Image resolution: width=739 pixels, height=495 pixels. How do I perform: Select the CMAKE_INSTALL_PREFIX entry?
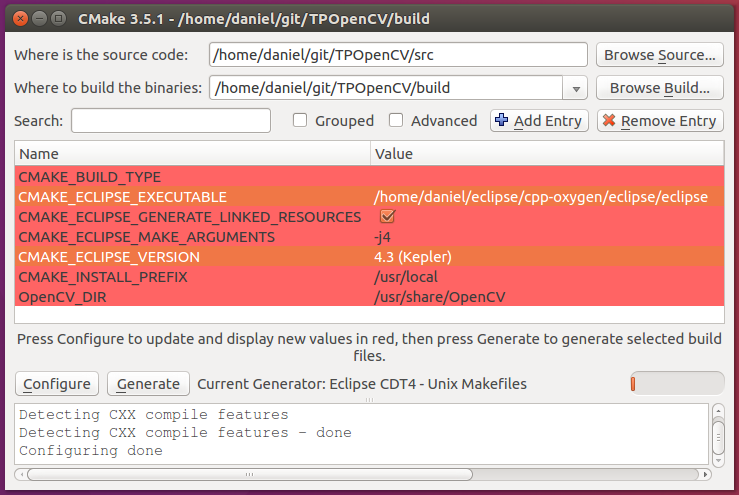click(x=103, y=277)
